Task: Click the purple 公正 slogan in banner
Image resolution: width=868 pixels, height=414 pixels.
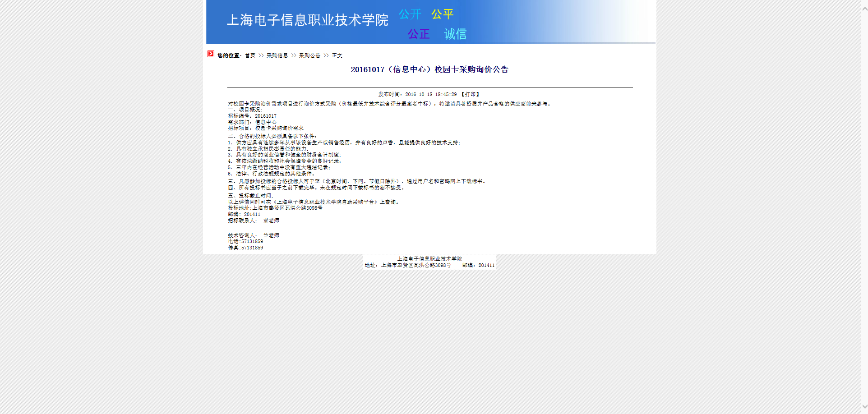Action: tap(419, 34)
